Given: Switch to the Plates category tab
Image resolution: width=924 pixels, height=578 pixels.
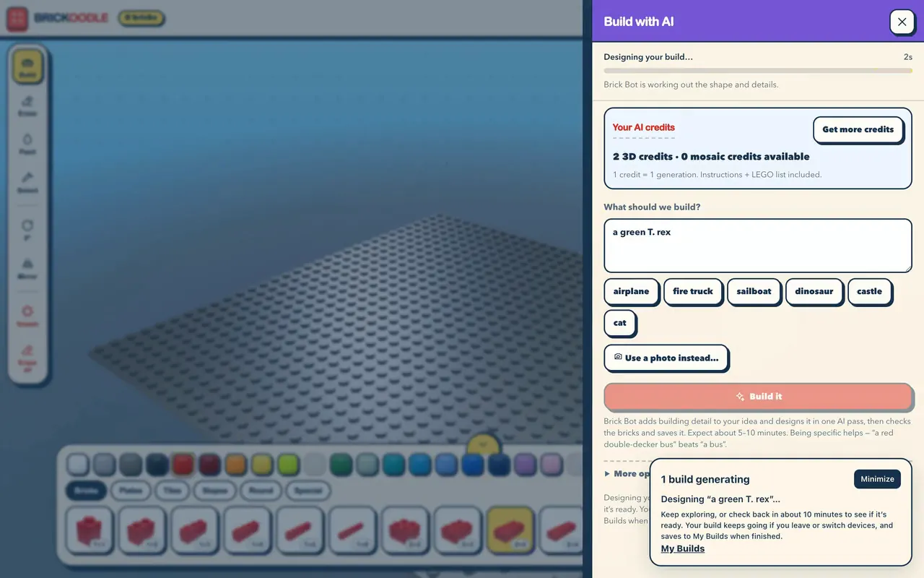Looking at the screenshot, I should point(131,491).
